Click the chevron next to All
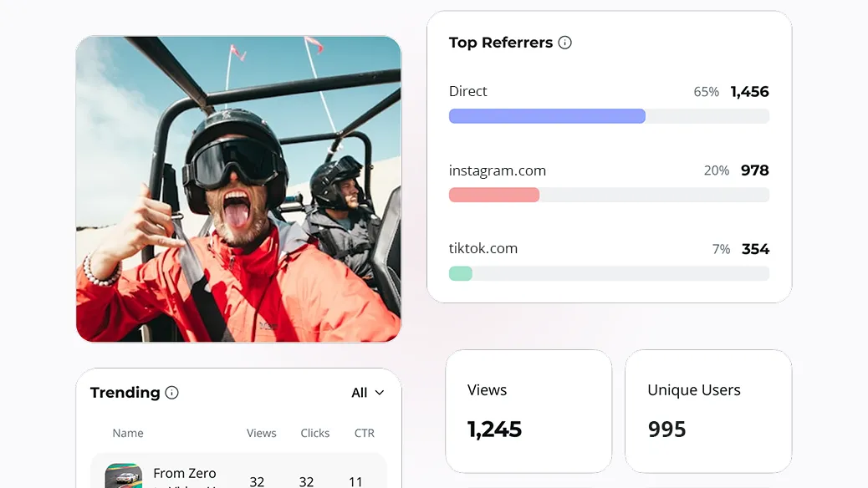Image resolution: width=868 pixels, height=488 pixels. coord(379,393)
